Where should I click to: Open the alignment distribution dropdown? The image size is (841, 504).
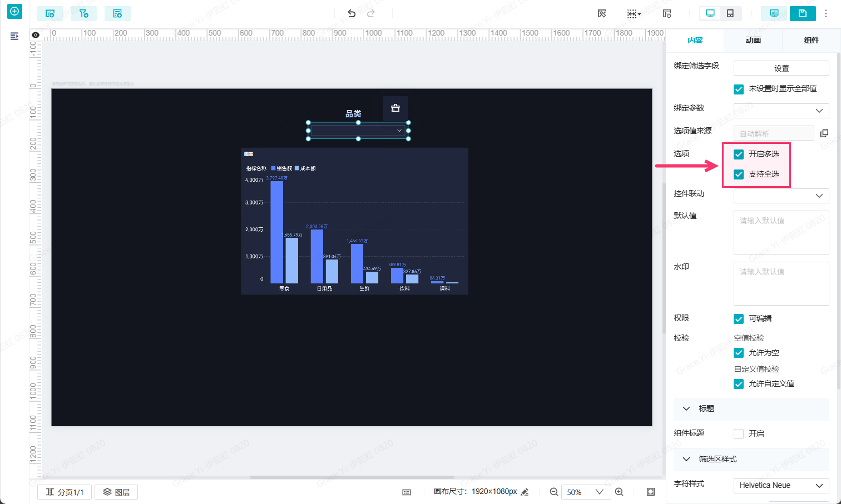634,13
